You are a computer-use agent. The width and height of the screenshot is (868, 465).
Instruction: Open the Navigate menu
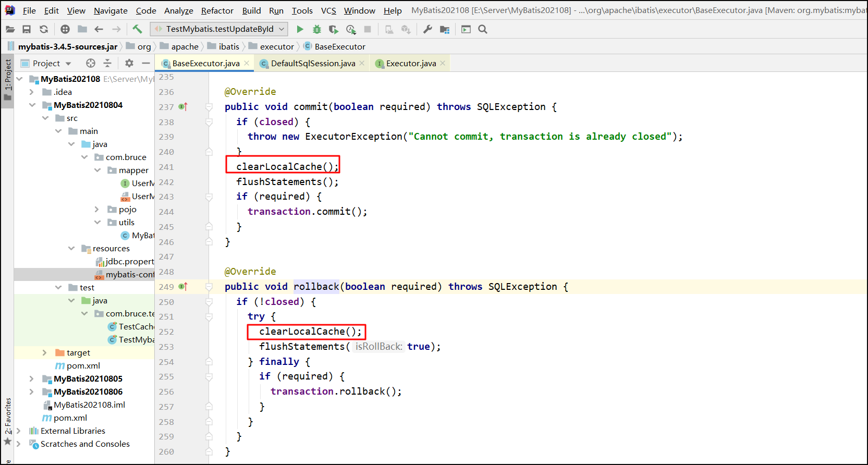coord(111,10)
